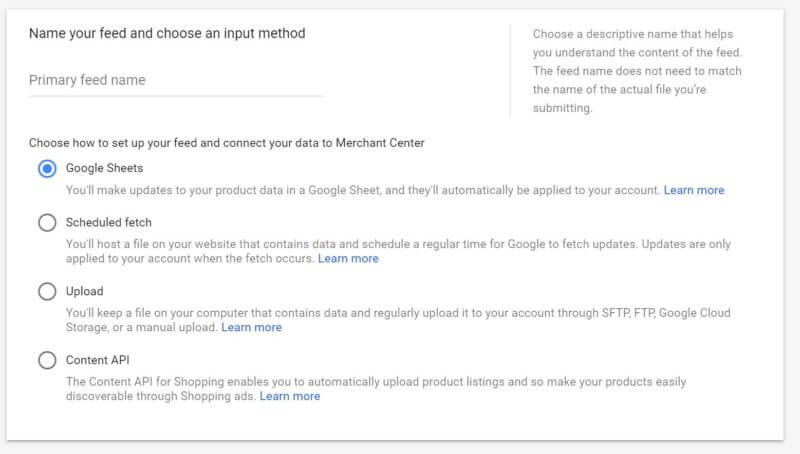Click the Content API for Shopping description
Viewport: 800px width, 454px height.
click(x=376, y=389)
